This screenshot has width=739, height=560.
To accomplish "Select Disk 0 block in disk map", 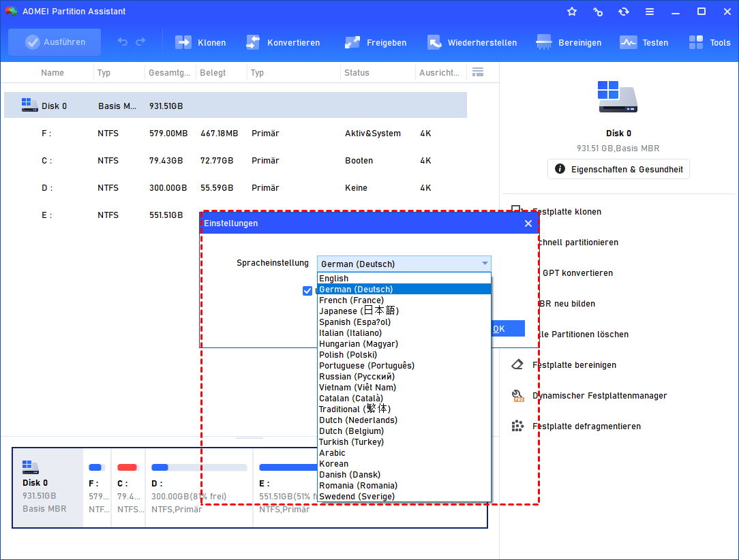I will tap(48, 488).
